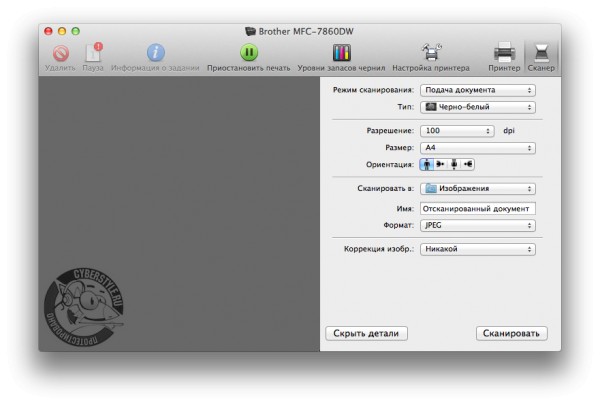Select upright portrait orientation icon
600x405 pixels.
point(427,165)
